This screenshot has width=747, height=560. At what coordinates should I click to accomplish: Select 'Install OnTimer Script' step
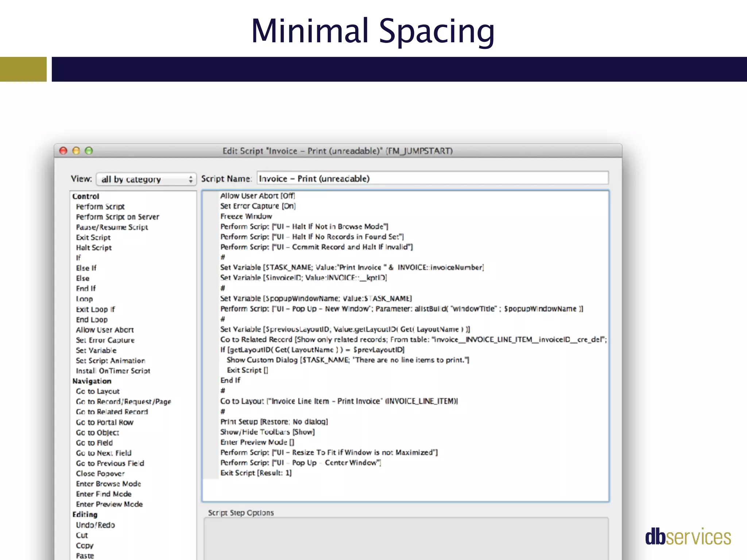tap(113, 371)
